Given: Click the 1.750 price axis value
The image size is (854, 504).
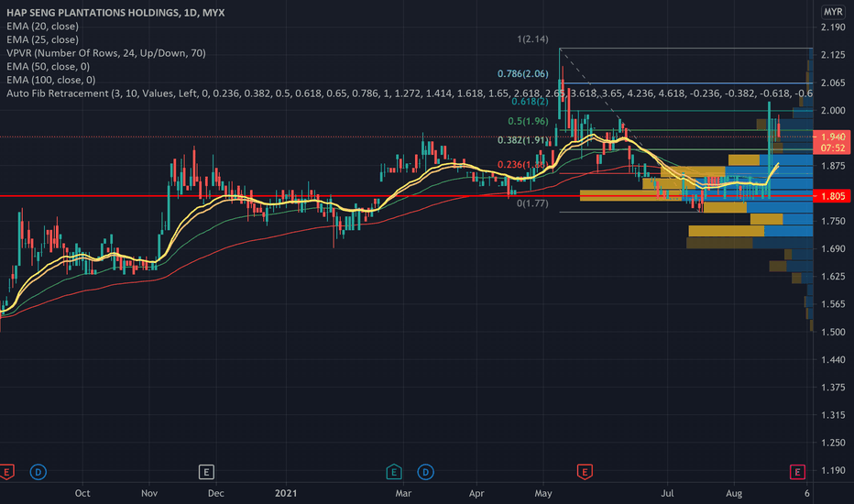Looking at the screenshot, I should [833, 221].
